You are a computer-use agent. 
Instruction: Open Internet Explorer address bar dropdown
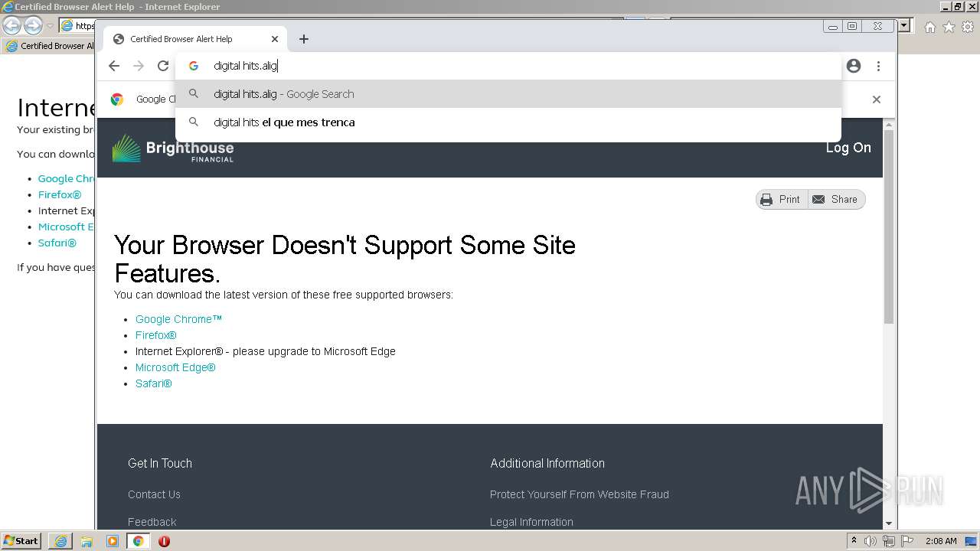904,26
